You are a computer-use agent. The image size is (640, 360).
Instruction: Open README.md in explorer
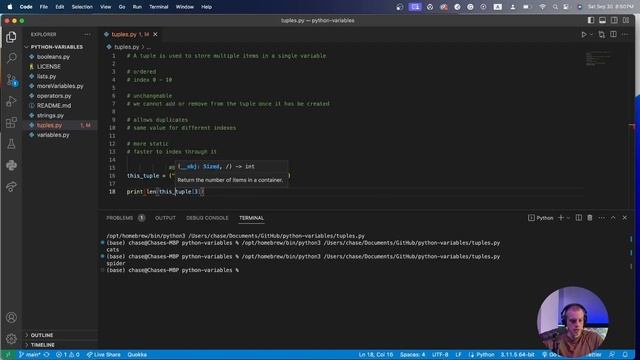[54, 106]
